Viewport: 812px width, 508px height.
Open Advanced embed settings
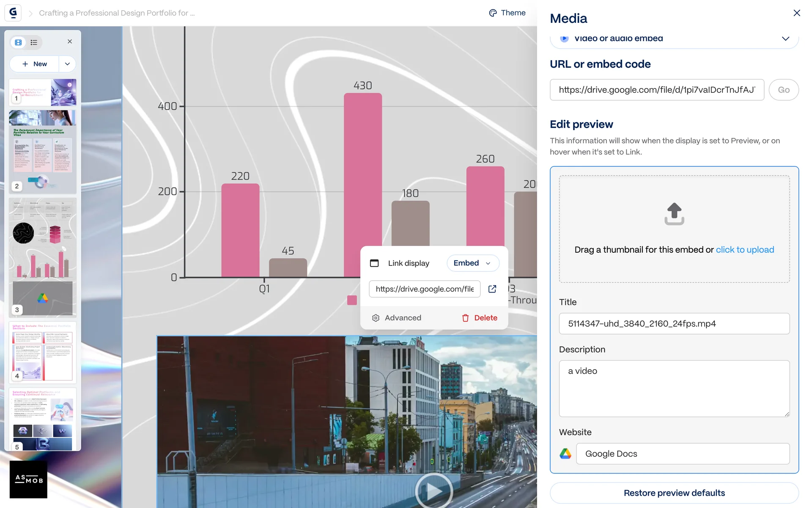397,318
